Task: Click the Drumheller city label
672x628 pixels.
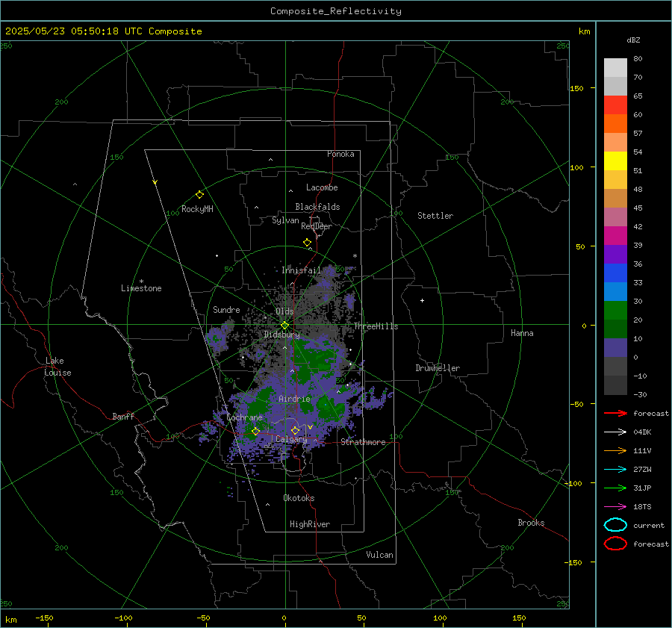Action: tap(438, 368)
